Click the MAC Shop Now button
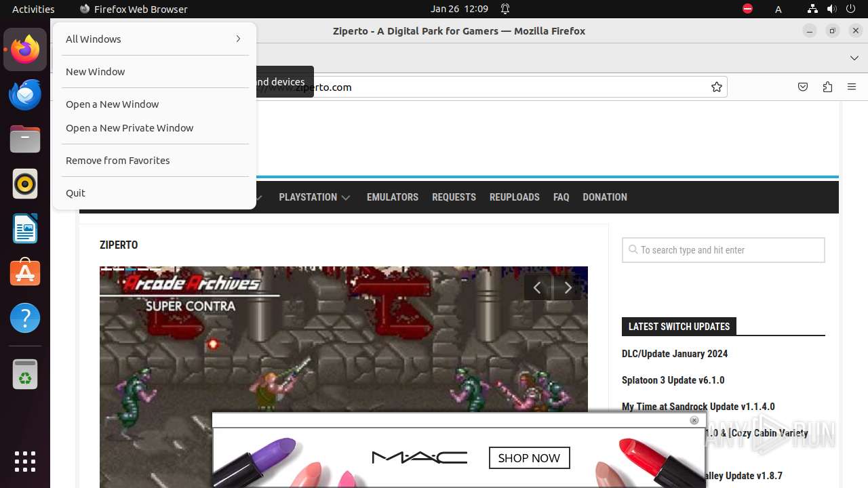 tap(529, 458)
